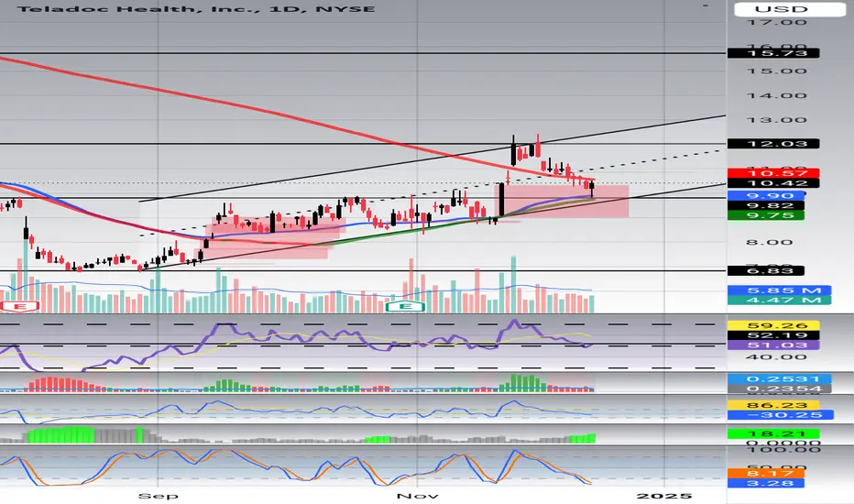Screen dimensions: 854x504
Task: Click the Teladoc Health, Inc. chart title
Action: [197, 9]
